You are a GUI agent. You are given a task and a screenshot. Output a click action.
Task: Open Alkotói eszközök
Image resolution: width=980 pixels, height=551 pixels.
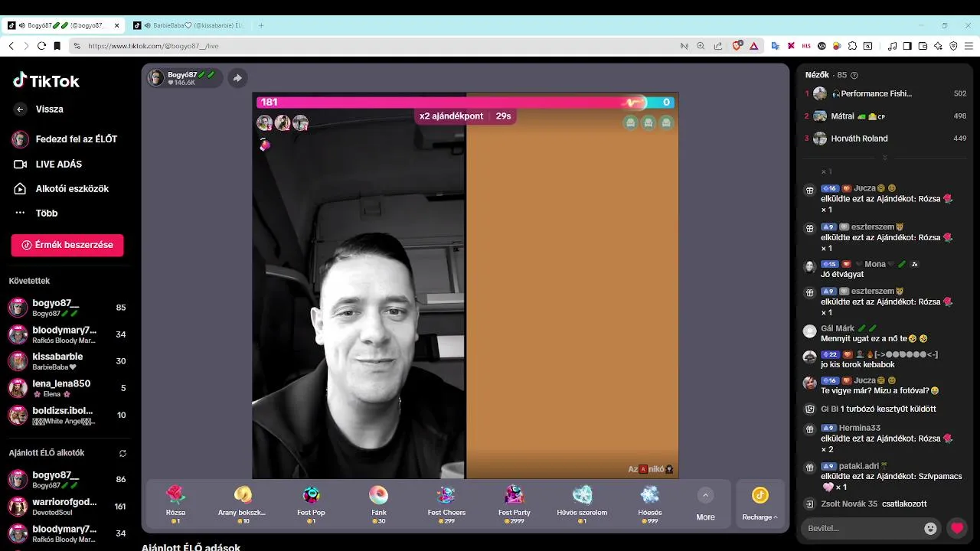61,188
